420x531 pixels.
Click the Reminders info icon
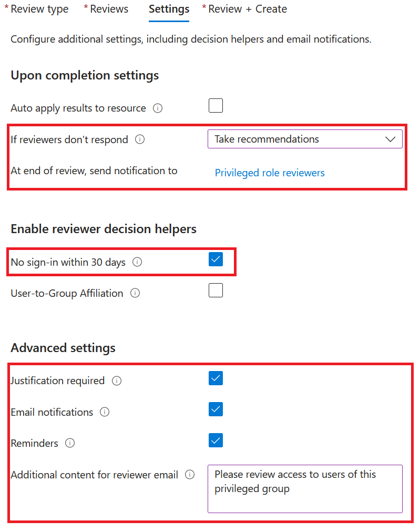(x=69, y=443)
